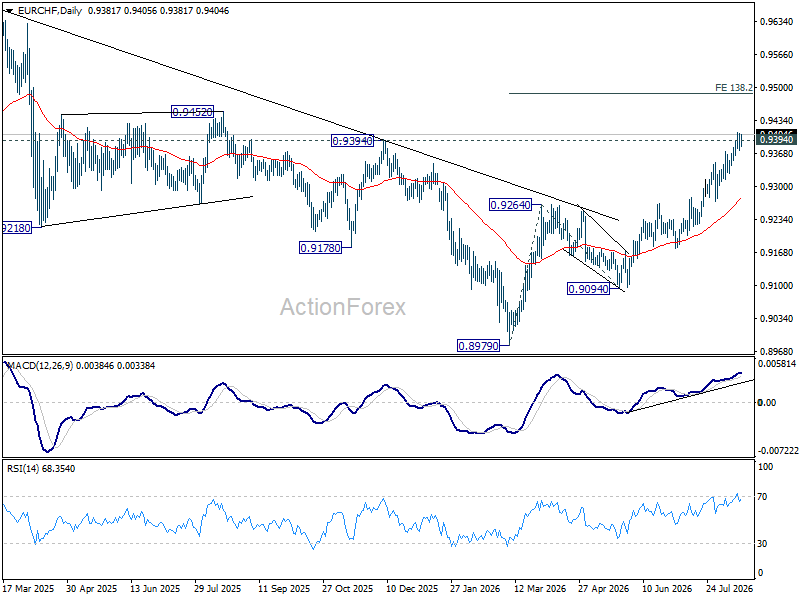Select the 27 Oct 2025 date label
This screenshot has width=800, height=600.
(347, 589)
